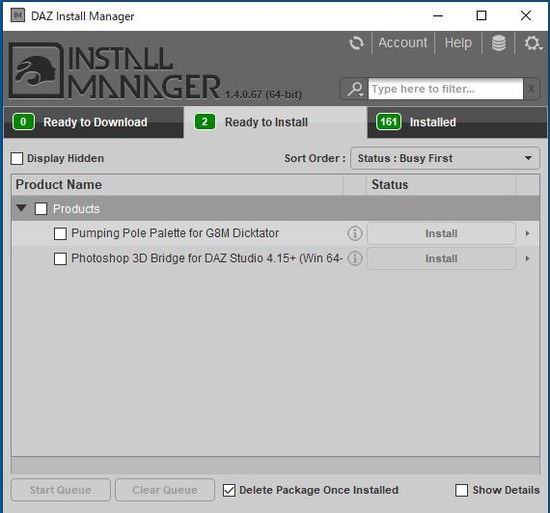This screenshot has width=550, height=513.
Task: Select the Ready to Install tab
Action: (275, 122)
